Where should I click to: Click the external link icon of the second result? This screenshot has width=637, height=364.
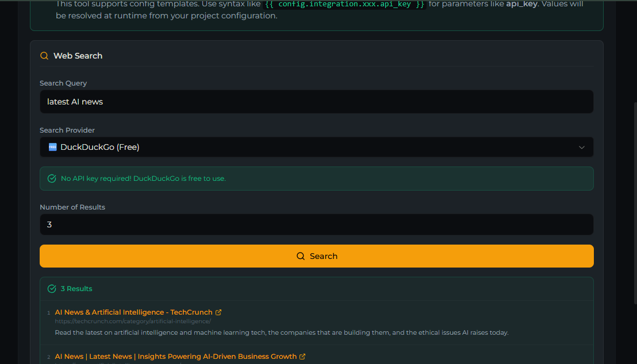tap(302, 357)
